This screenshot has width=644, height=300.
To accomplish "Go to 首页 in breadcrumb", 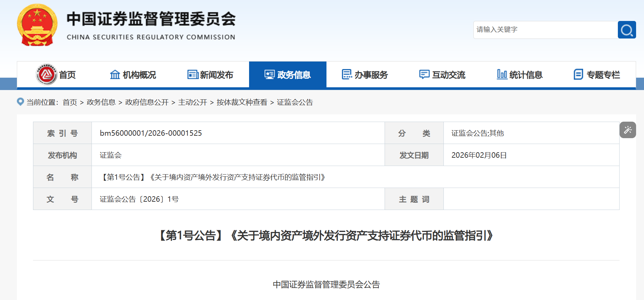I will [70, 102].
